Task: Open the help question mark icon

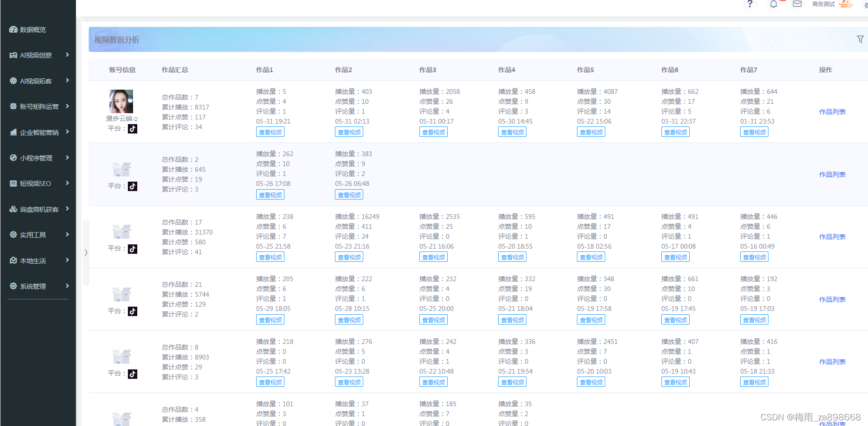Action: coord(750,4)
